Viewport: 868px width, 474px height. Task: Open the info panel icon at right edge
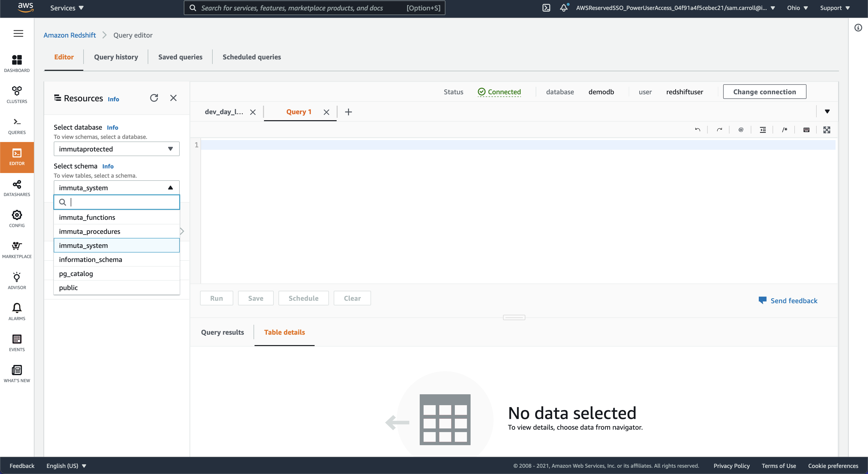click(858, 28)
